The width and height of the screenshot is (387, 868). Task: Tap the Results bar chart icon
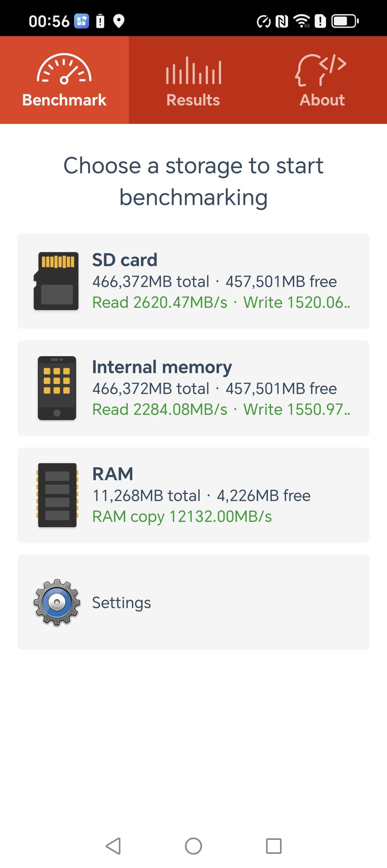pyautogui.click(x=193, y=71)
